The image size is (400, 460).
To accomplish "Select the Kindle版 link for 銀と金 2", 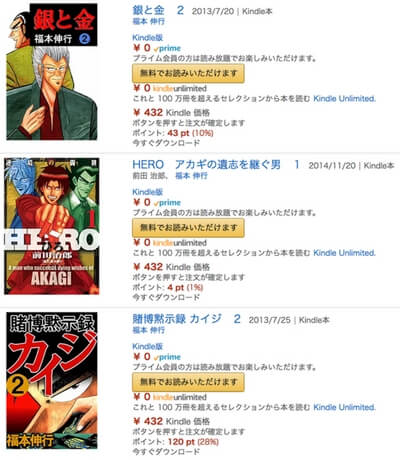I will 147,38.
